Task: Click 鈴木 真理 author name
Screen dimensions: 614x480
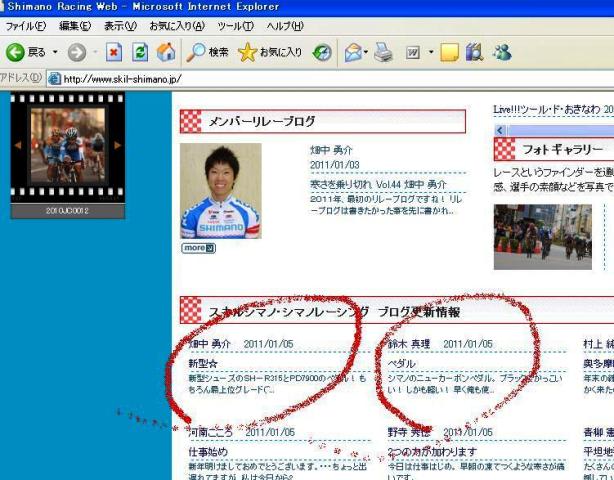Action: tap(409, 344)
